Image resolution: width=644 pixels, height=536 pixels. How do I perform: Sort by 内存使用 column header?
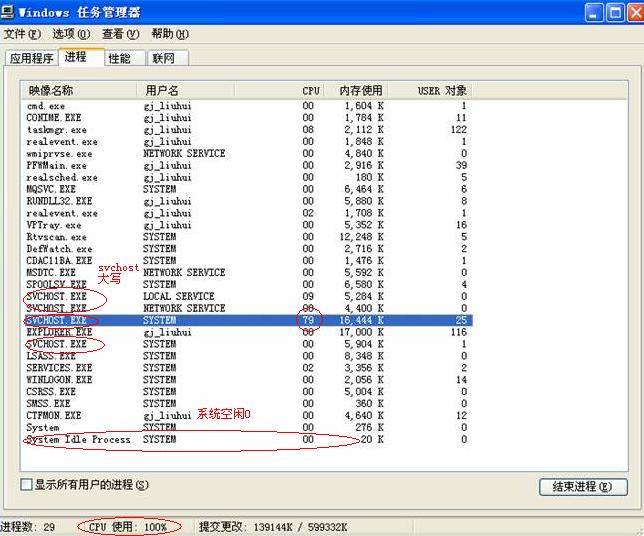pos(356,90)
